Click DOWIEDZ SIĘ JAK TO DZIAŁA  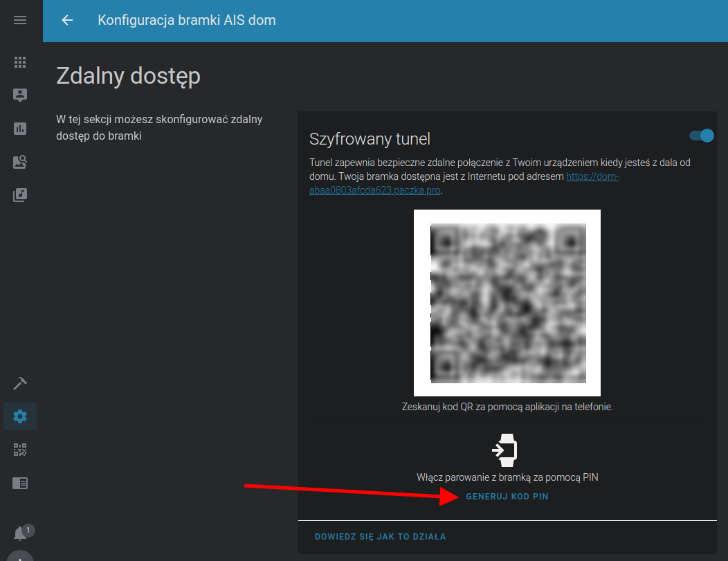pyautogui.click(x=380, y=536)
